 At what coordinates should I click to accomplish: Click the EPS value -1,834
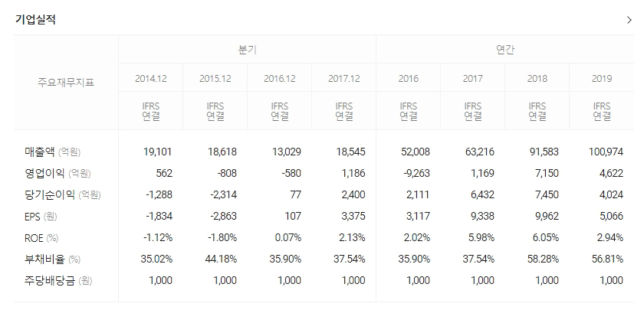[x=159, y=216]
